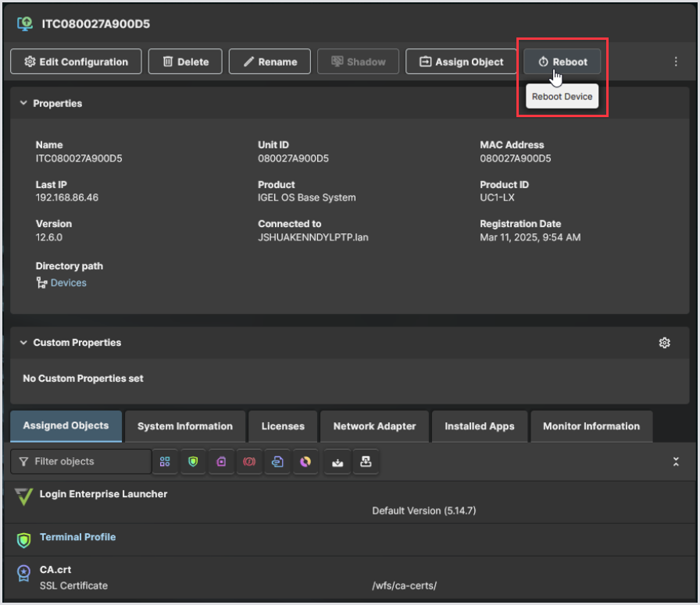Click the indirect assignment icon
The width and height of the screenshot is (700, 605).
(366, 462)
